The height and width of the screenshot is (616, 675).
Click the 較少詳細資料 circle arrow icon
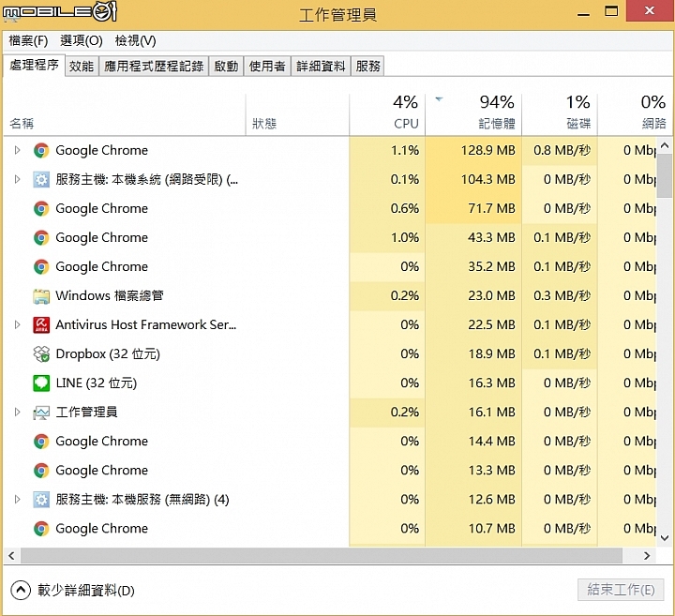[21, 590]
